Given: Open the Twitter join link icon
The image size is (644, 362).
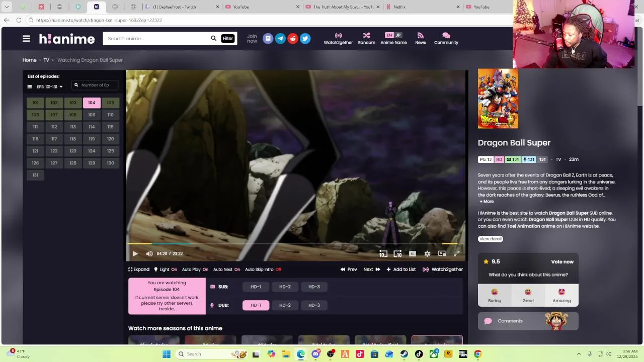Looking at the screenshot, I should [x=305, y=39].
